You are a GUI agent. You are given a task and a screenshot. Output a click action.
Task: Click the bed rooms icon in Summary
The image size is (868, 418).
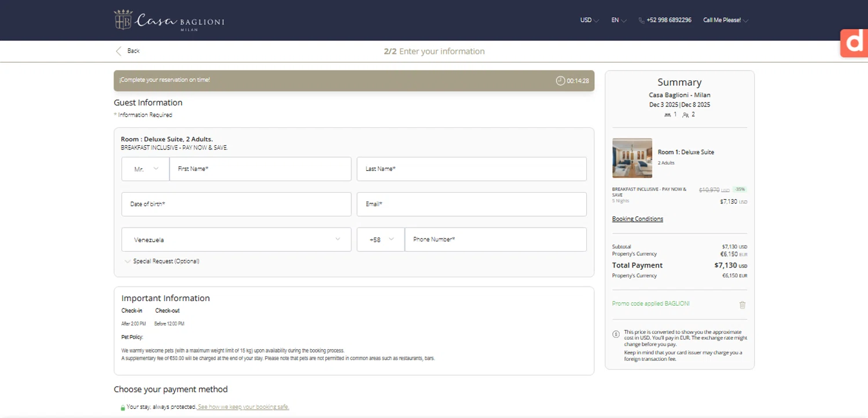click(668, 115)
